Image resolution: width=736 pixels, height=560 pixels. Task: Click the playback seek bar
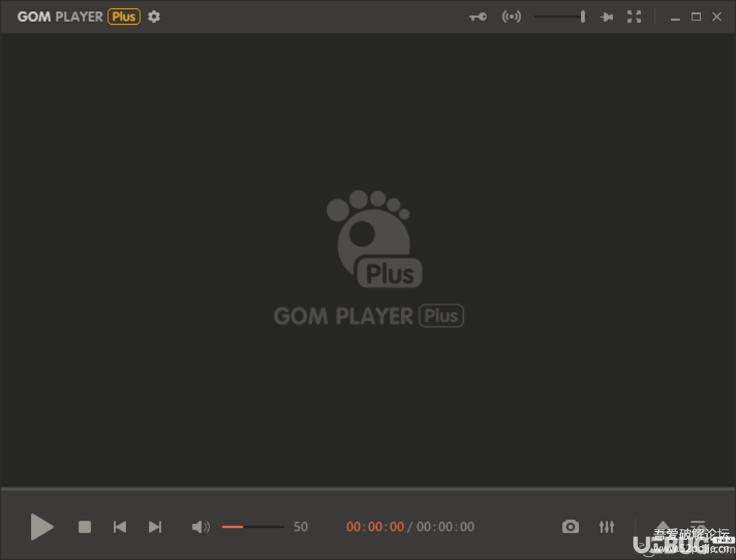(368, 490)
